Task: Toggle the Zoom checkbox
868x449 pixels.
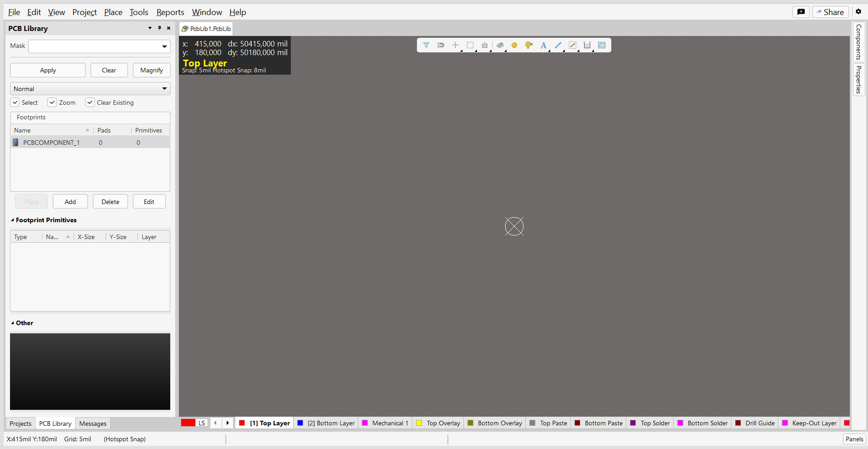Action: [52, 102]
